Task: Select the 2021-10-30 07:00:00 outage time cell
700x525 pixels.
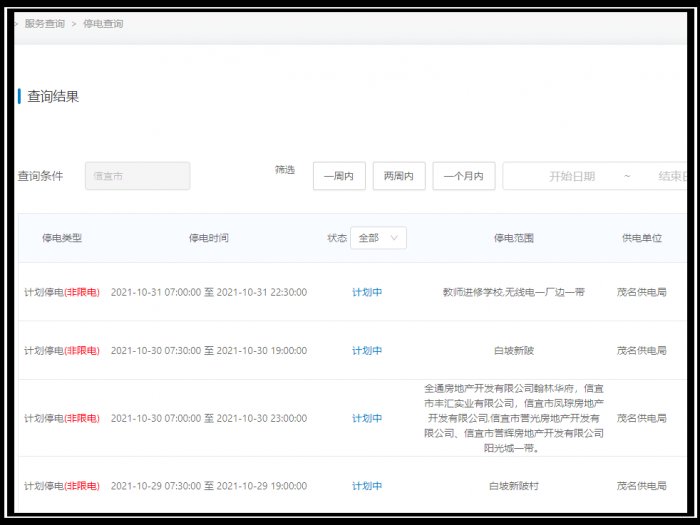Action: [x=209, y=418]
